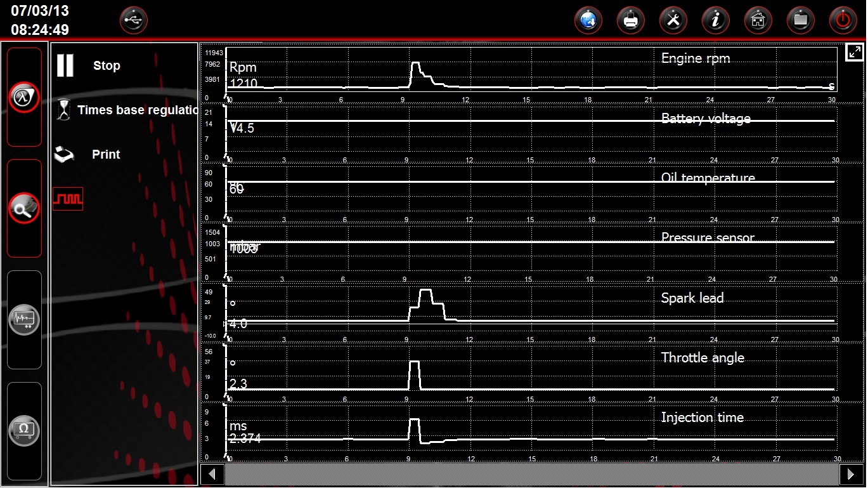Select the magnifier diagnosis sidebar icon

point(24,208)
